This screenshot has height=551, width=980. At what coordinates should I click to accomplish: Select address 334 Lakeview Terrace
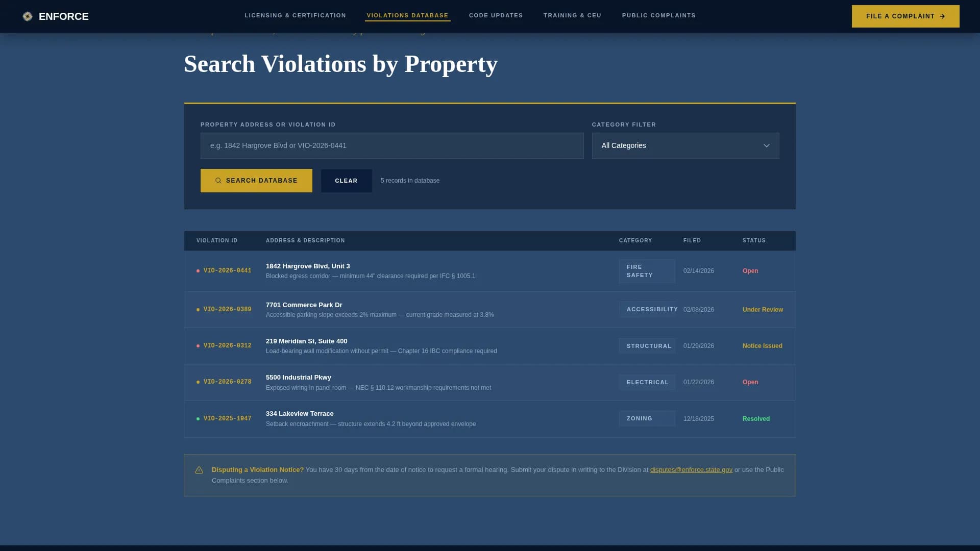click(x=300, y=414)
